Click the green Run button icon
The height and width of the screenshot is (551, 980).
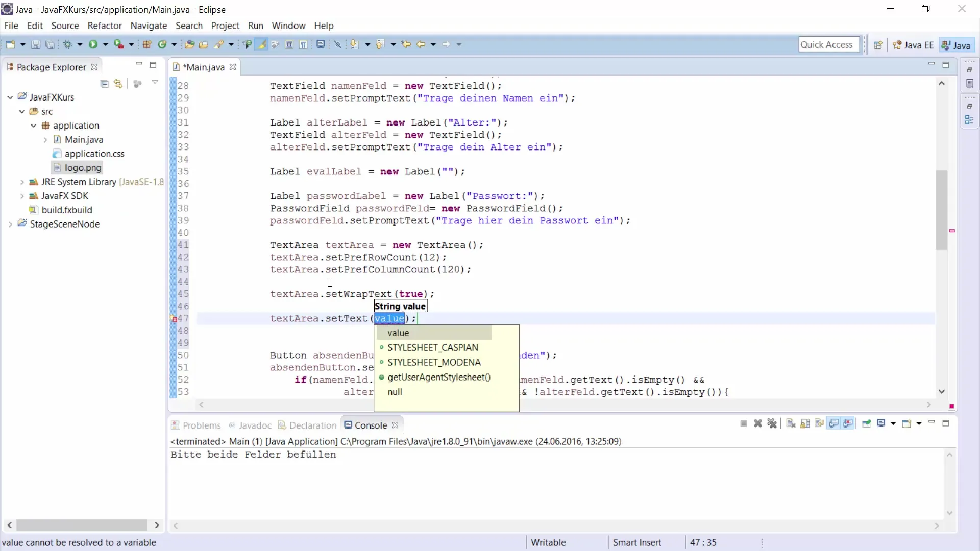93,44
